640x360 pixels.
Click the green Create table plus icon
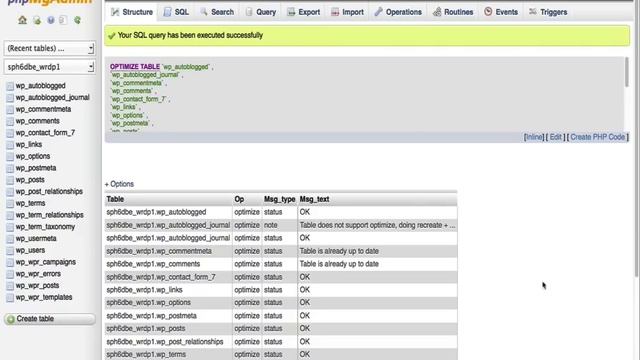pos(11,319)
